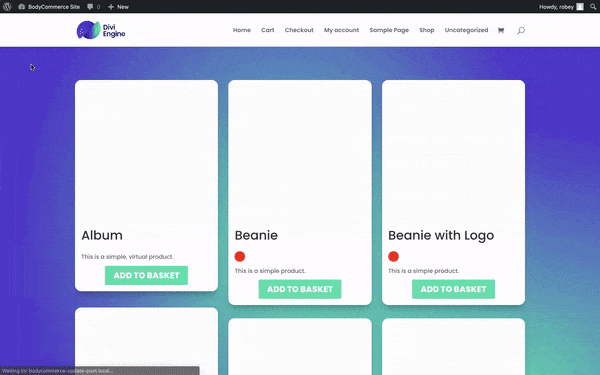The width and height of the screenshot is (600, 375).
Task: Open the WordPress logo menu
Action: coord(7,7)
